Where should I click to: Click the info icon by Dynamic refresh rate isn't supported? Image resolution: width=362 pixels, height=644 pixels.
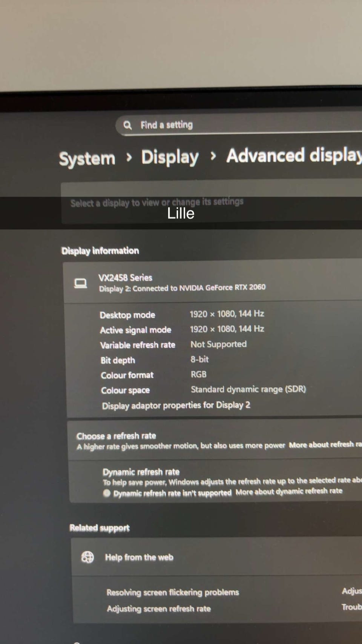107,493
